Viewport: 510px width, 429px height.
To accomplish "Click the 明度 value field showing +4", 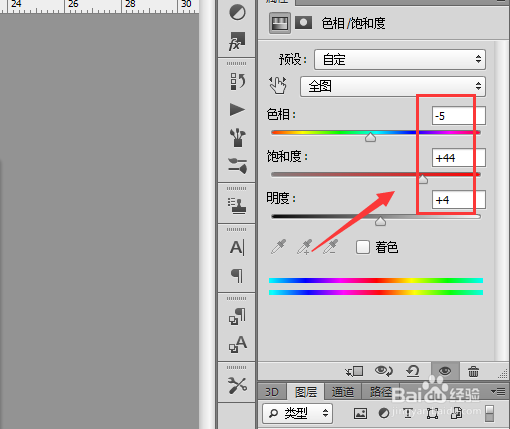I will 458,199.
